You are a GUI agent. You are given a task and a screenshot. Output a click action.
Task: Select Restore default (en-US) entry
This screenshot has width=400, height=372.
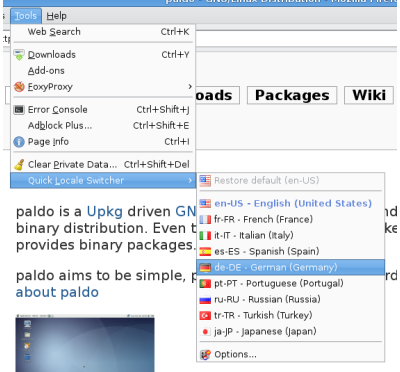tap(290, 181)
